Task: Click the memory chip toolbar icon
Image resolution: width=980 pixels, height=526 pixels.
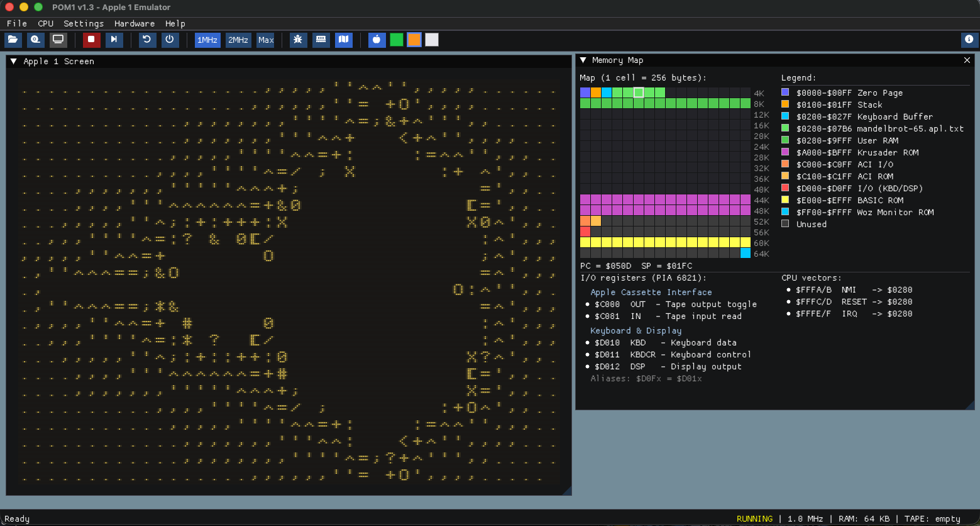Action: click(x=321, y=40)
